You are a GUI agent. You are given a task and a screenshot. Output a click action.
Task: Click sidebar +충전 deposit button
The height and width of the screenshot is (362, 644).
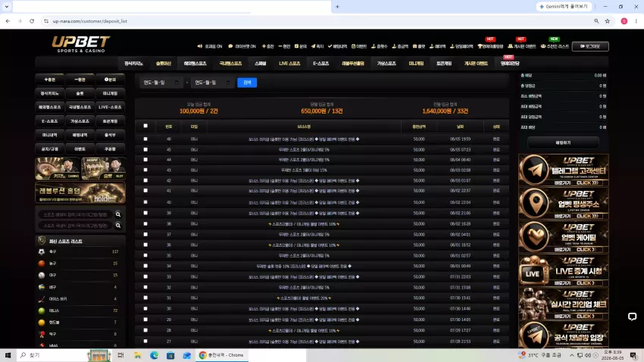(x=50, y=80)
